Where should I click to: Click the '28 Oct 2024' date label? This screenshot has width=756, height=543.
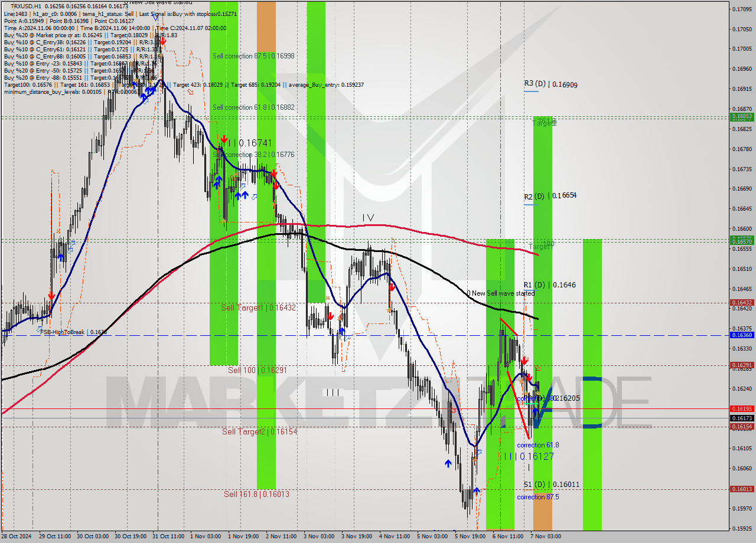17,537
